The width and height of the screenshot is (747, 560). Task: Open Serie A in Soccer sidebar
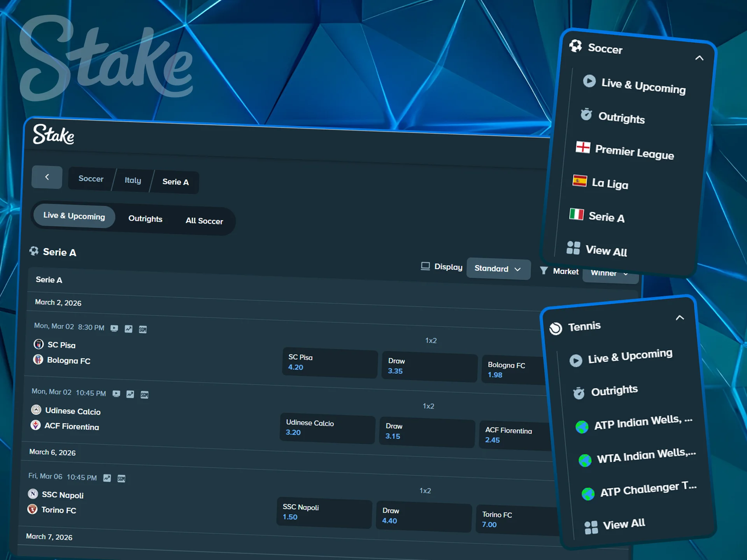(597, 216)
